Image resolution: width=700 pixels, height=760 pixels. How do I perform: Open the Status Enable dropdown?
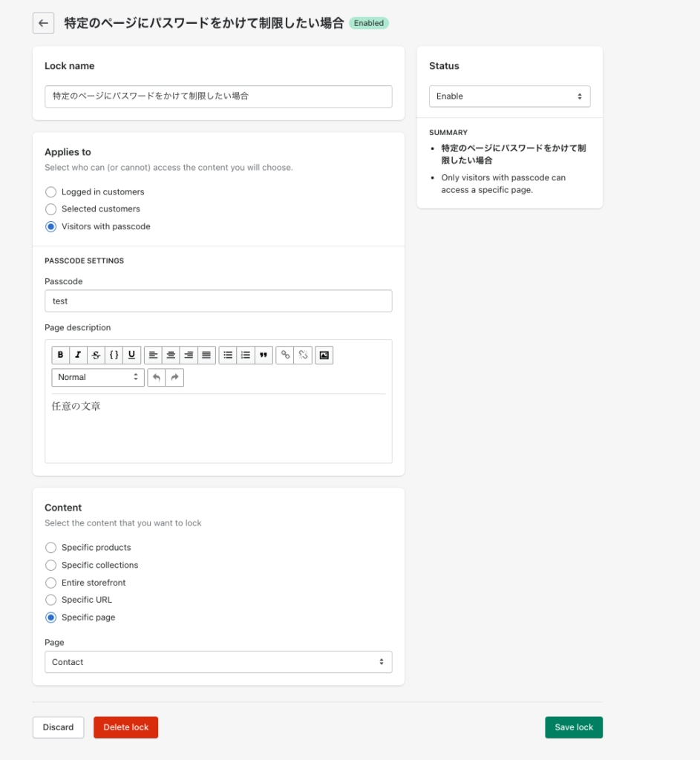pos(509,96)
